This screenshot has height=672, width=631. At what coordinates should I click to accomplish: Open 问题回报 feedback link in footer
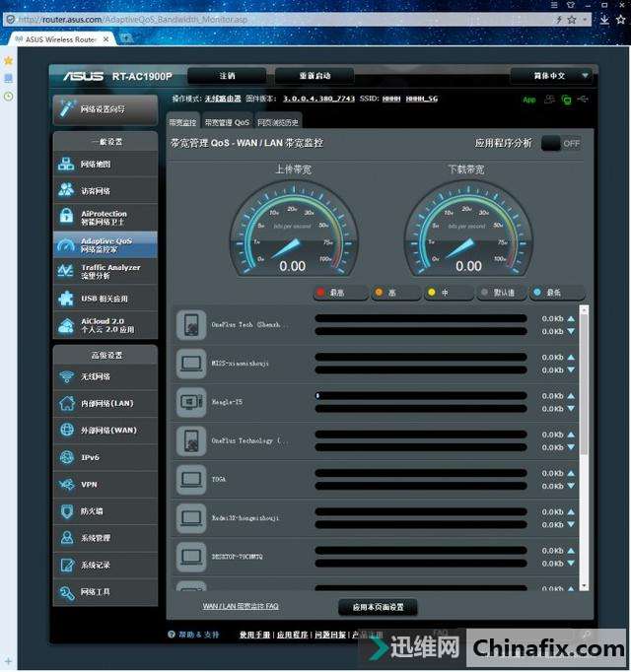coord(330,635)
